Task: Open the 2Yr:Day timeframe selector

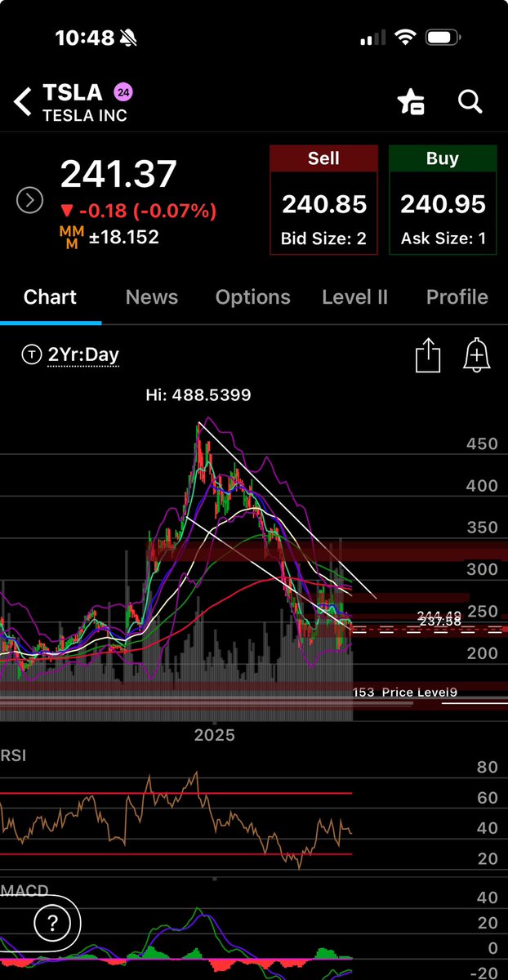Action: coord(83,354)
